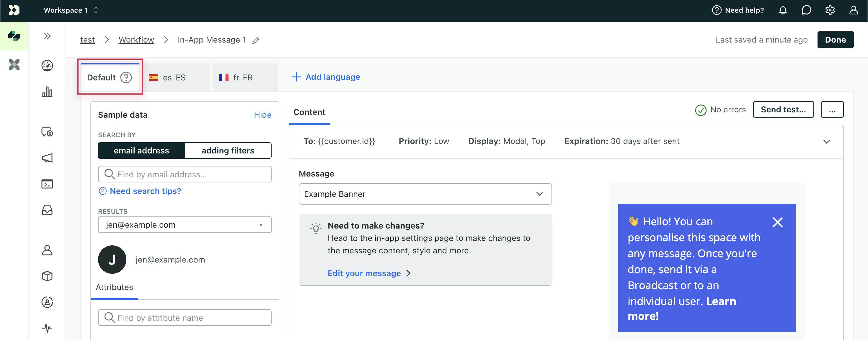This screenshot has width=868, height=340.
Task: Click Add language
Action: 326,77
